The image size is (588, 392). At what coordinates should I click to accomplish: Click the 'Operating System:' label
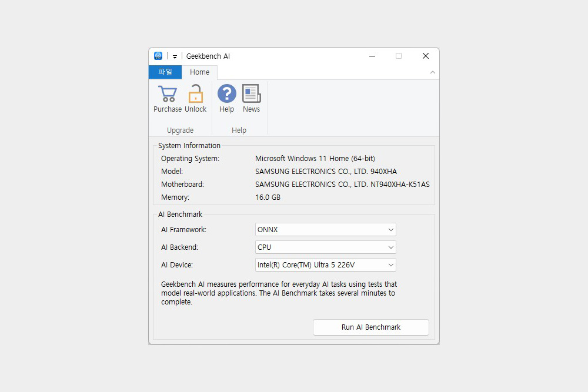(190, 159)
